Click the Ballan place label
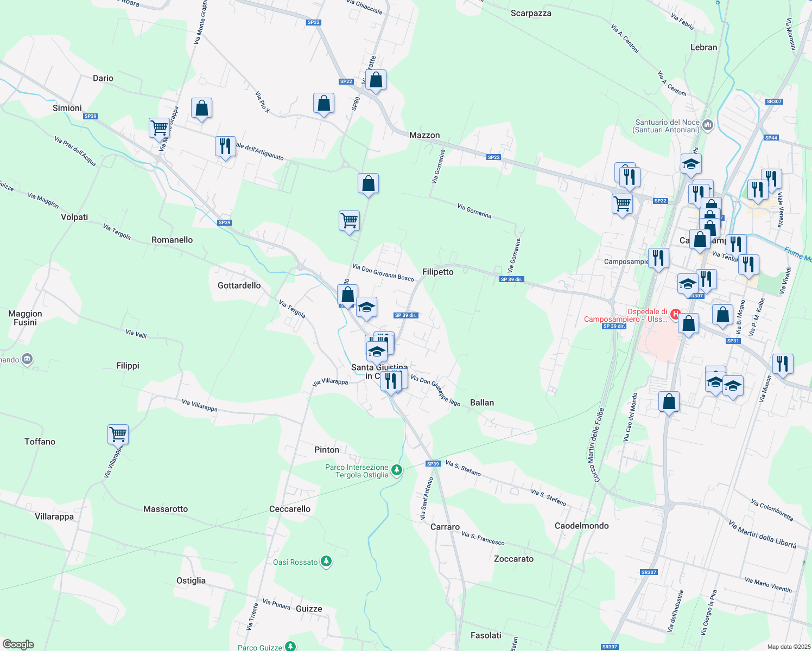Image resolution: width=812 pixels, height=651 pixels. click(481, 403)
